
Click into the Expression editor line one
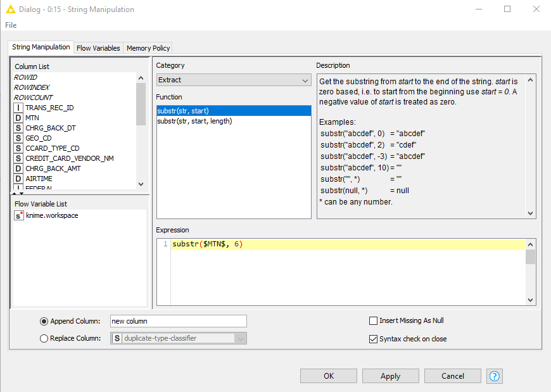click(x=348, y=244)
